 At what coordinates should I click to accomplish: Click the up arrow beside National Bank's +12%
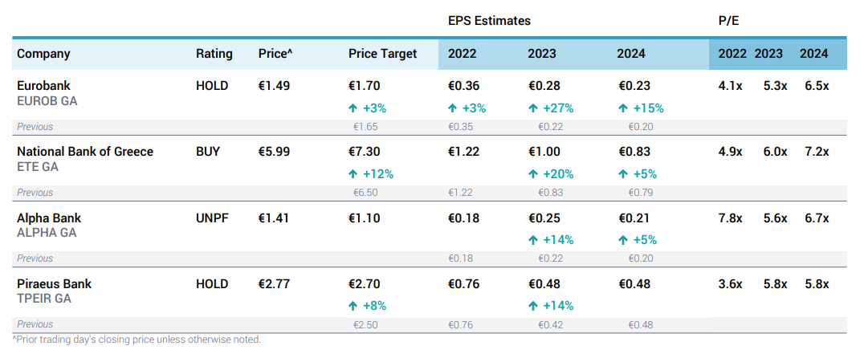(353, 174)
